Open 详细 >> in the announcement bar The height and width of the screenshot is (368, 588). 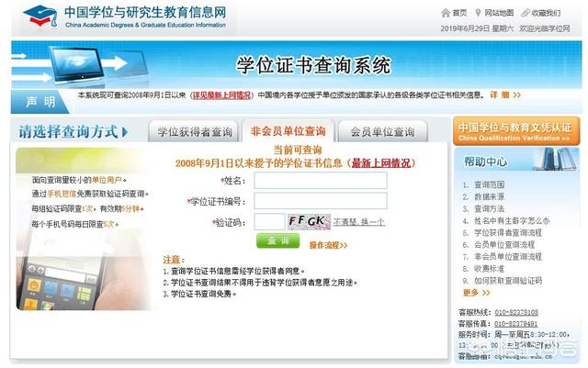505,95
